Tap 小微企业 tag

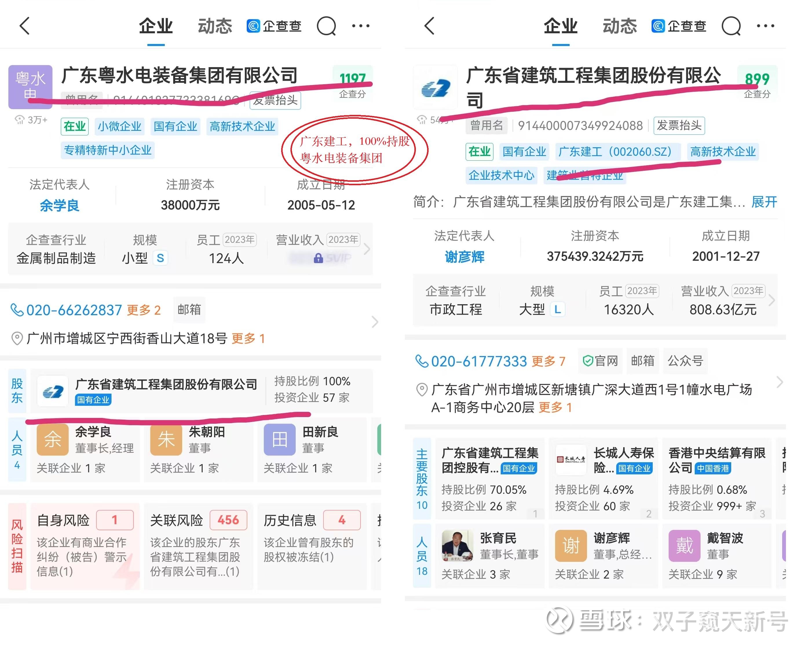click(120, 126)
